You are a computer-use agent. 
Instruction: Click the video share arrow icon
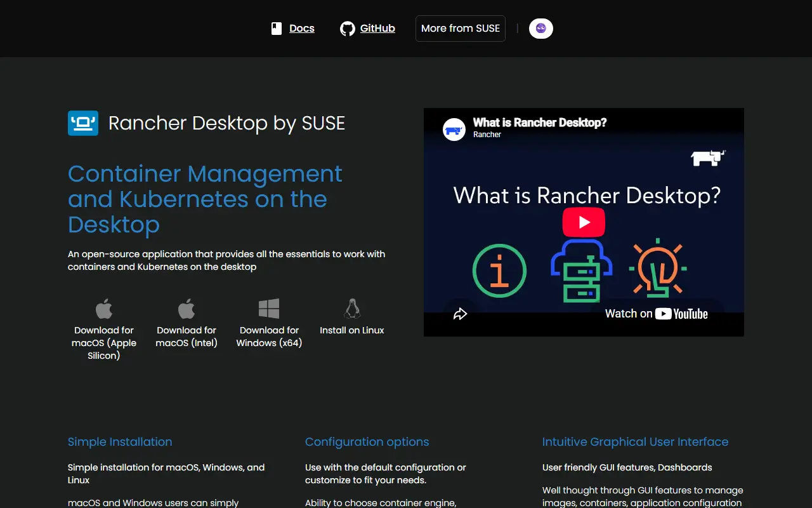460,314
